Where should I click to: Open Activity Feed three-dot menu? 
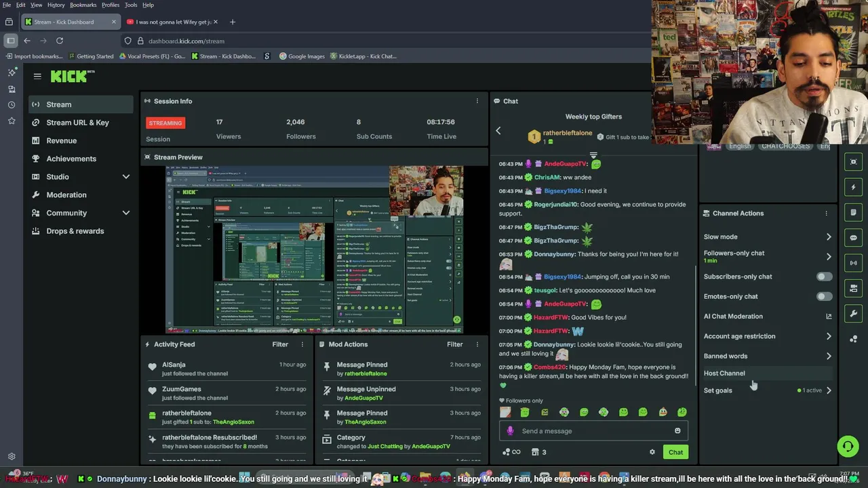click(x=302, y=344)
